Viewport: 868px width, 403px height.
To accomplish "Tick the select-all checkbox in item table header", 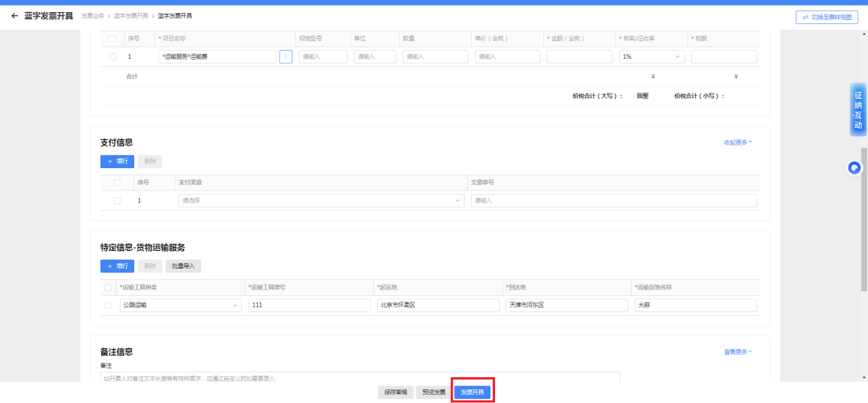I will pos(113,39).
